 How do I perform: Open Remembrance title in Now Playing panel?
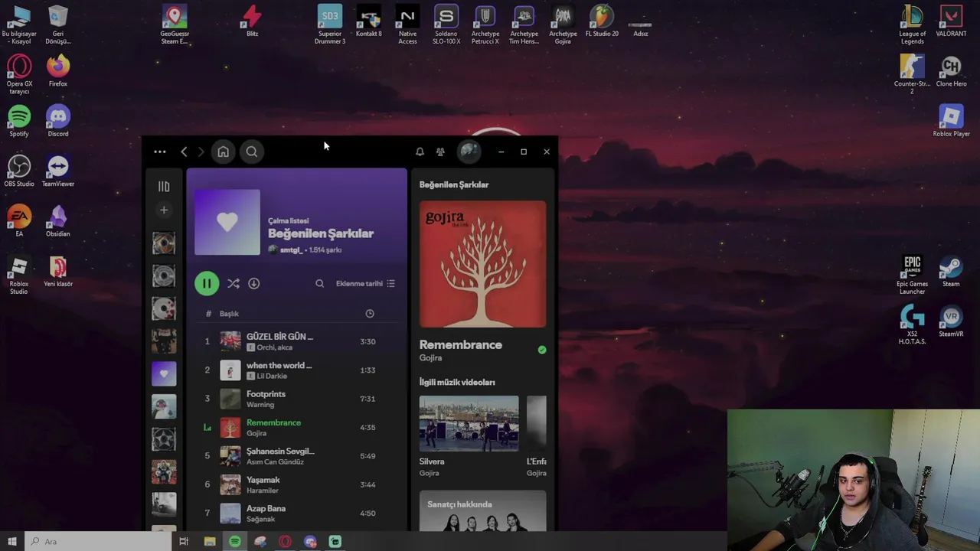click(x=461, y=345)
